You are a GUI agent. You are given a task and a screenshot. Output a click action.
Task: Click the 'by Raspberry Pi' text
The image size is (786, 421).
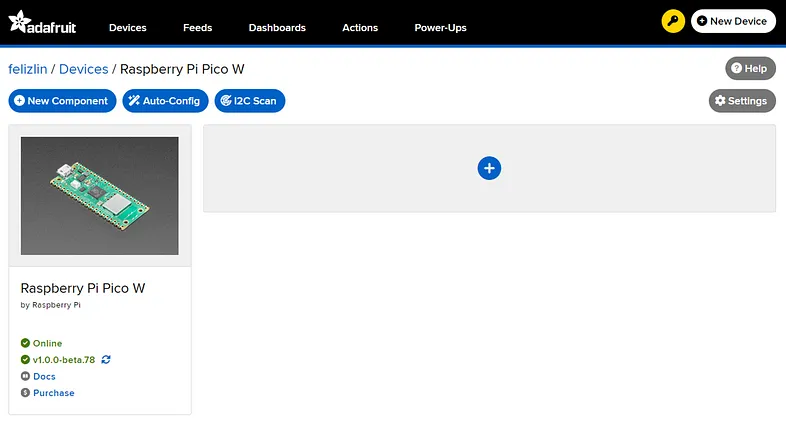point(50,305)
